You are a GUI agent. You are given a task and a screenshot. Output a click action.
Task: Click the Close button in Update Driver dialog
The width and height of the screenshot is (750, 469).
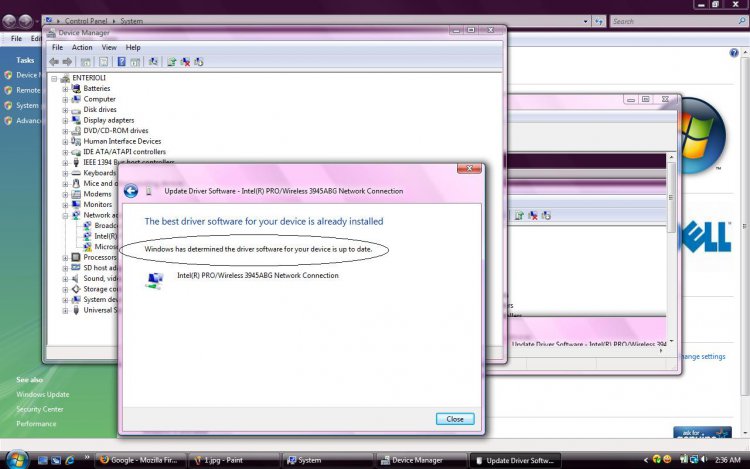455,419
